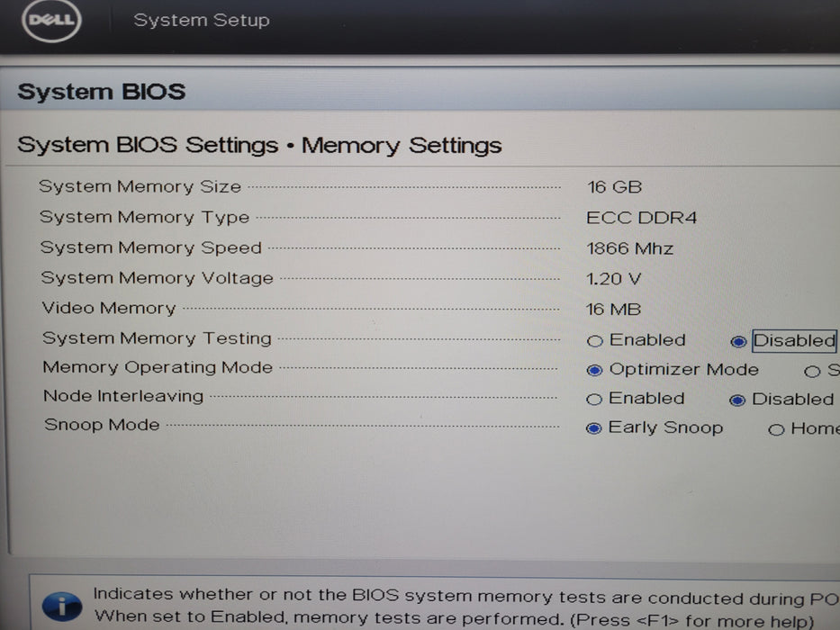Screen dimensions: 840x630
Task: Click the System Memory Type setting
Action: 144,217
